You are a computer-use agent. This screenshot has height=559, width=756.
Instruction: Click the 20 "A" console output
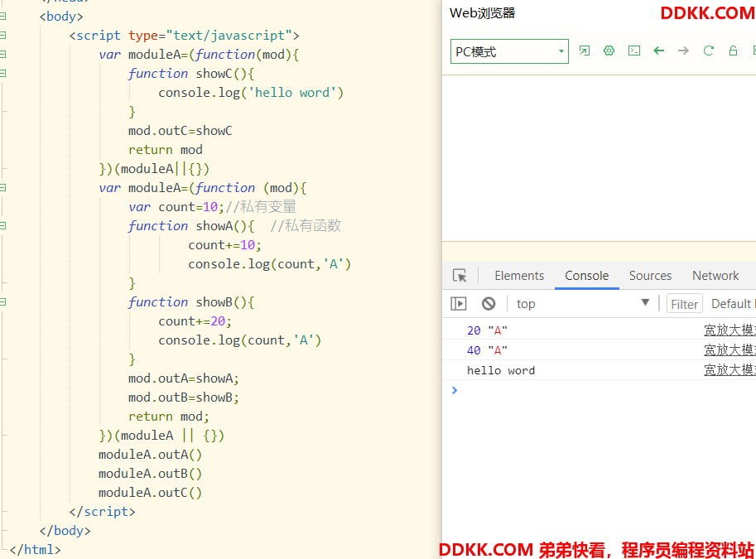[x=487, y=330]
